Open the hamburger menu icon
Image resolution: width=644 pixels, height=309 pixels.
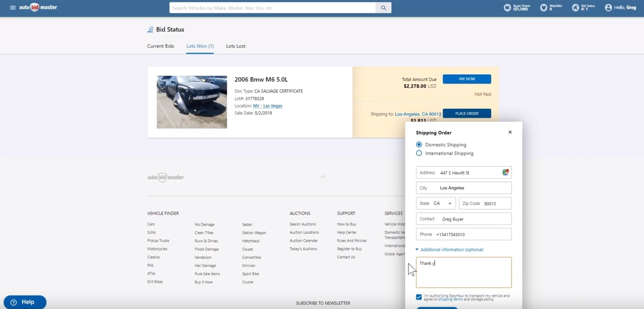(13, 8)
